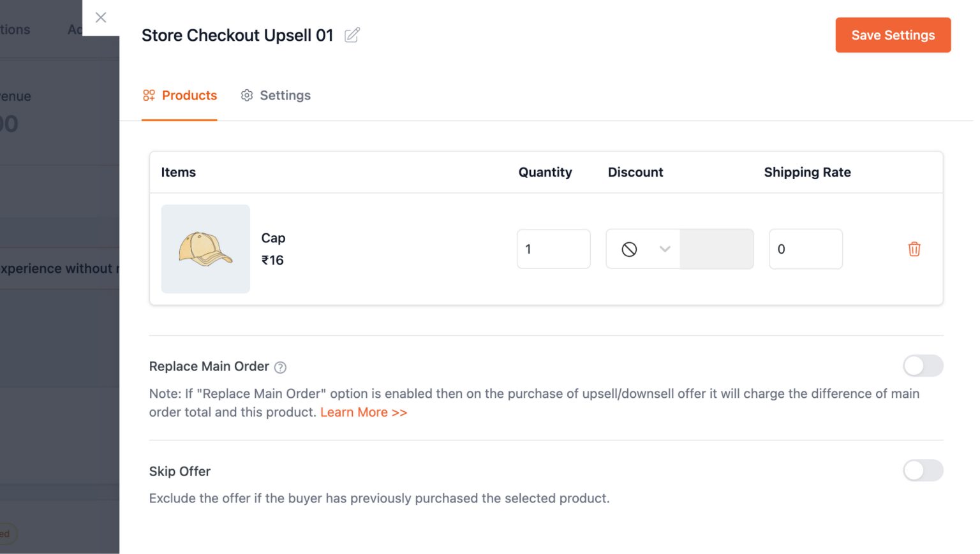Follow the Learn More link

pos(363,412)
